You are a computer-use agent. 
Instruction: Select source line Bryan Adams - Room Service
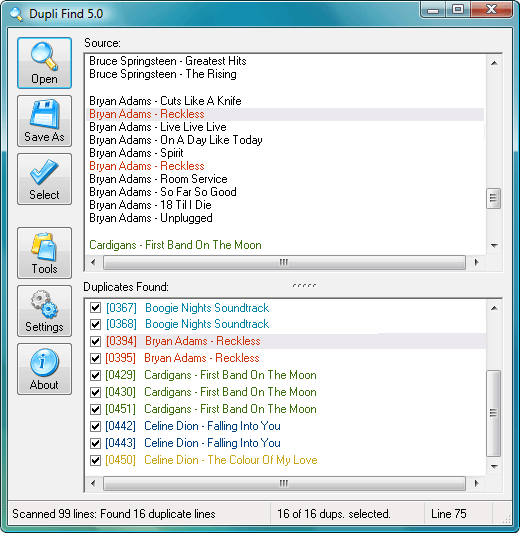(x=158, y=179)
